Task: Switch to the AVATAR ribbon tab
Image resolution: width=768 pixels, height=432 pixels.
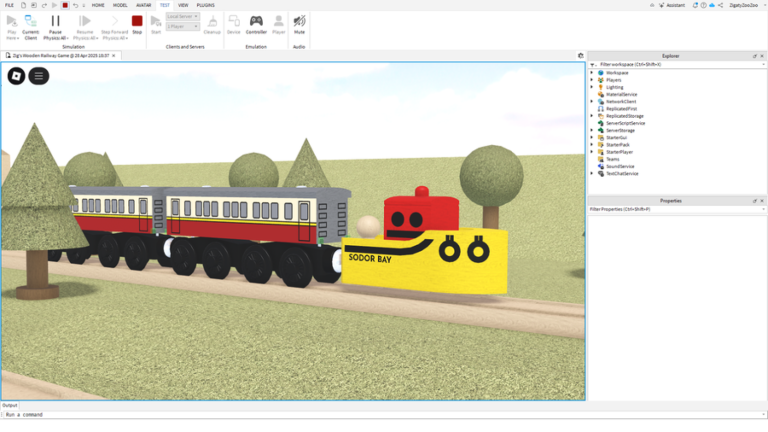Action: (144, 5)
